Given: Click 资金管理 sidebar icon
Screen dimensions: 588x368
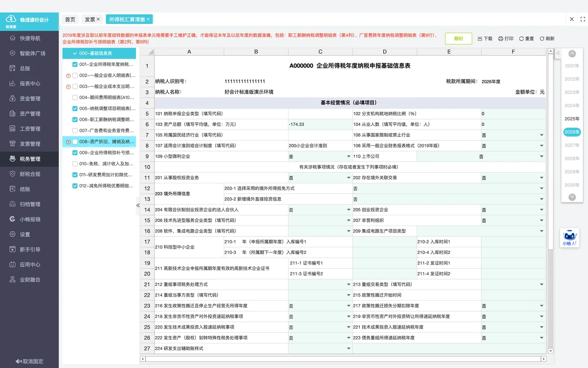Looking at the screenshot, I should (12, 99).
